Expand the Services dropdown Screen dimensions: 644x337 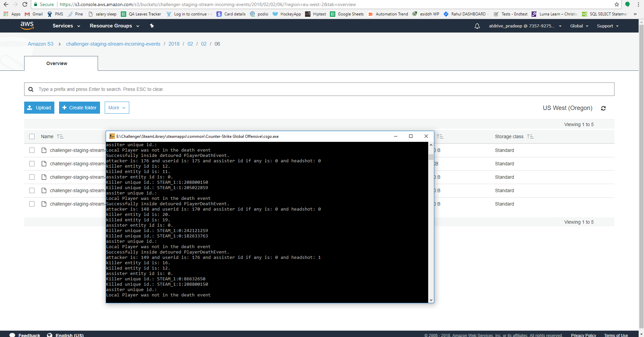[66, 26]
